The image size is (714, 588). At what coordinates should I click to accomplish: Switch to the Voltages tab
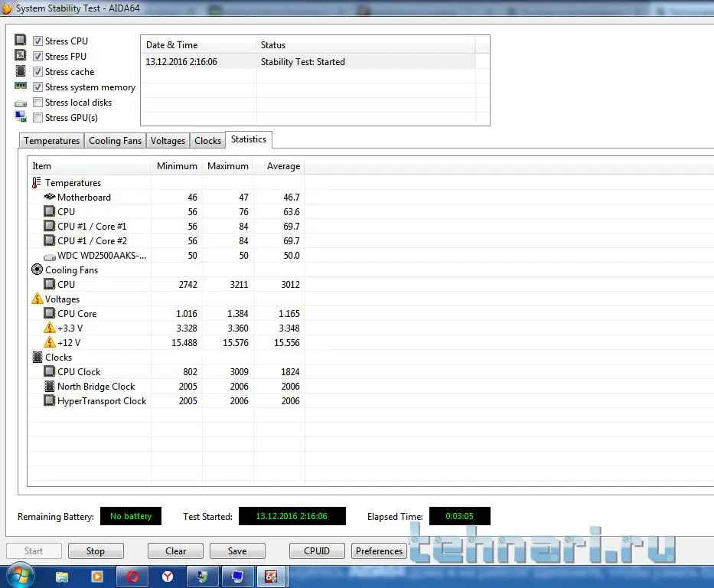point(168,141)
